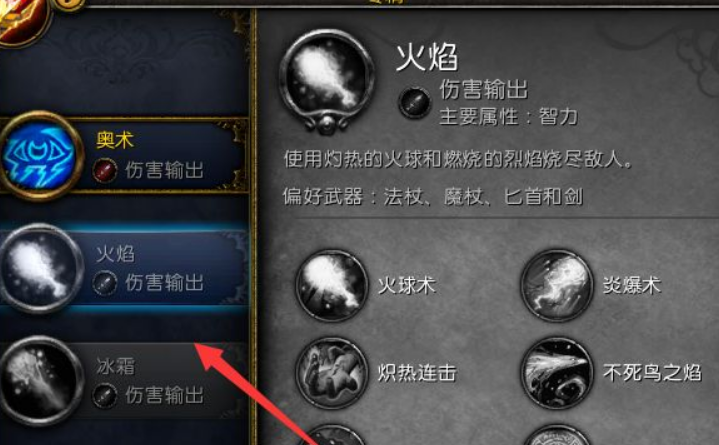Click the Frost (冰霜) spec icon
The width and height of the screenshot is (719, 445).
tap(40, 381)
